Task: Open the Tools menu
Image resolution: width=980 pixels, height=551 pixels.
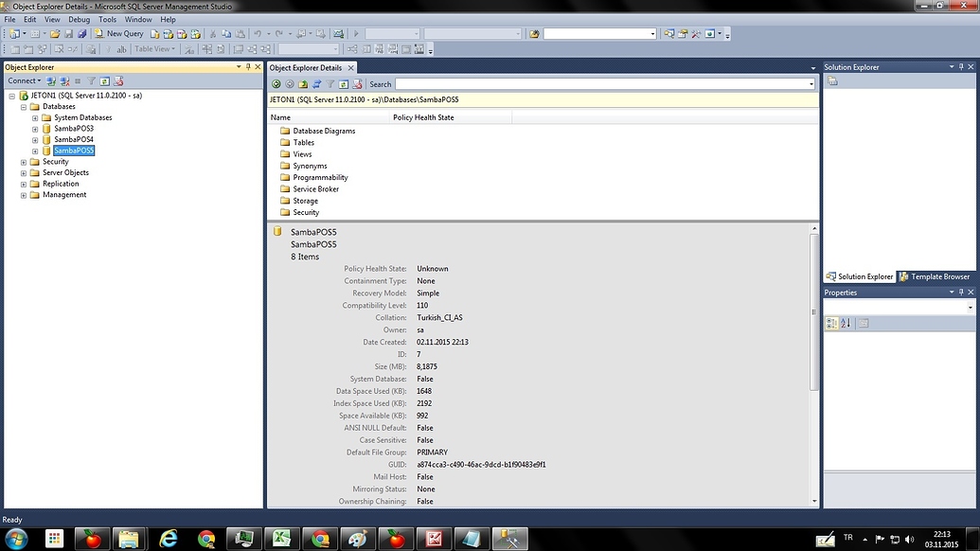Action: 107,19
